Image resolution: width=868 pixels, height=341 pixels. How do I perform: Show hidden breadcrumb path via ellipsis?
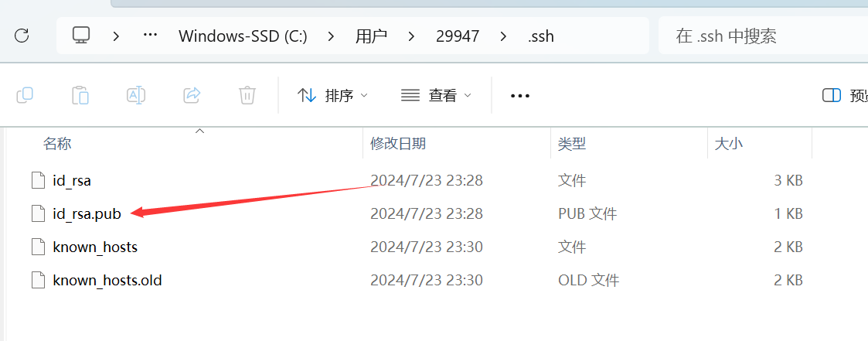click(151, 36)
